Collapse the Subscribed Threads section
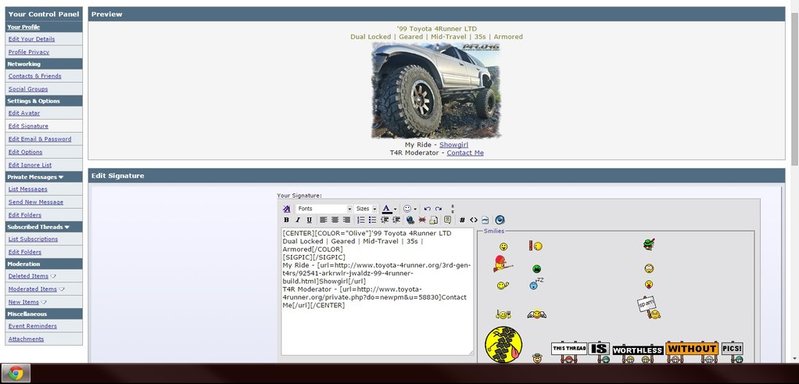 (x=67, y=227)
